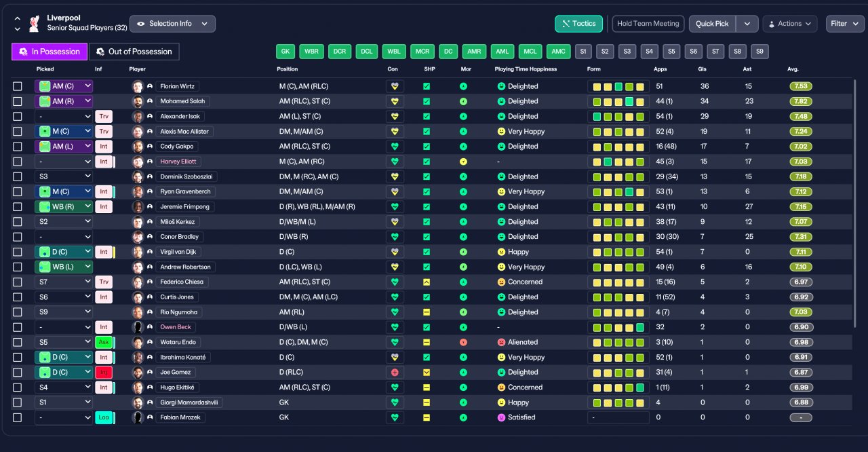868x452 pixels.
Task: Switch to the Out of Possession tab
Action: coord(134,52)
